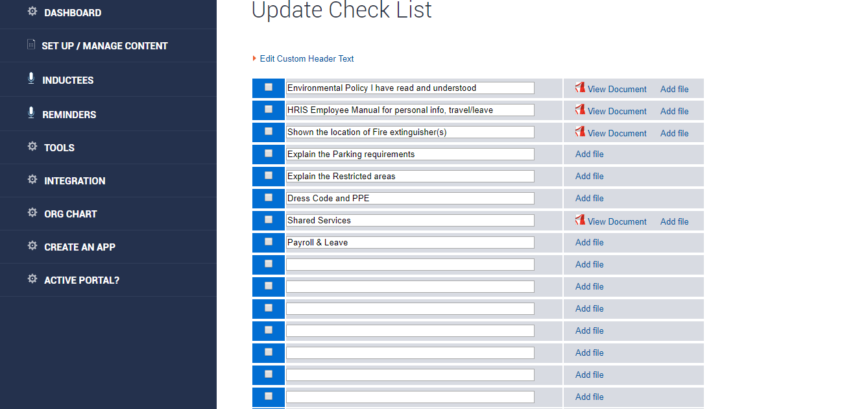
Task: Click the document icon beside Set Up / Manage Content
Action: [x=31, y=45]
